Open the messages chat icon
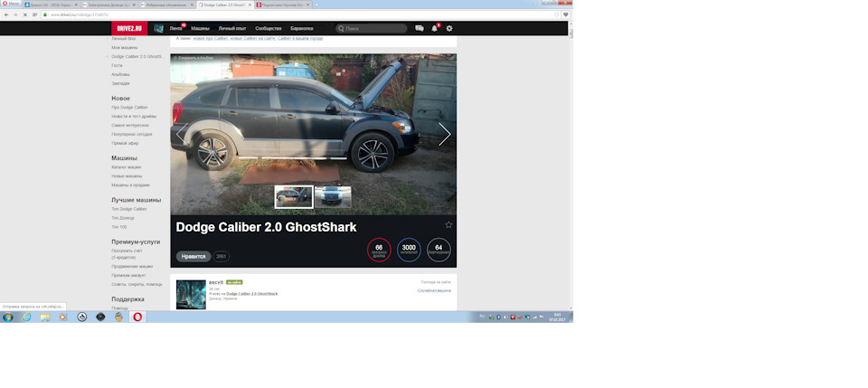 point(419,28)
